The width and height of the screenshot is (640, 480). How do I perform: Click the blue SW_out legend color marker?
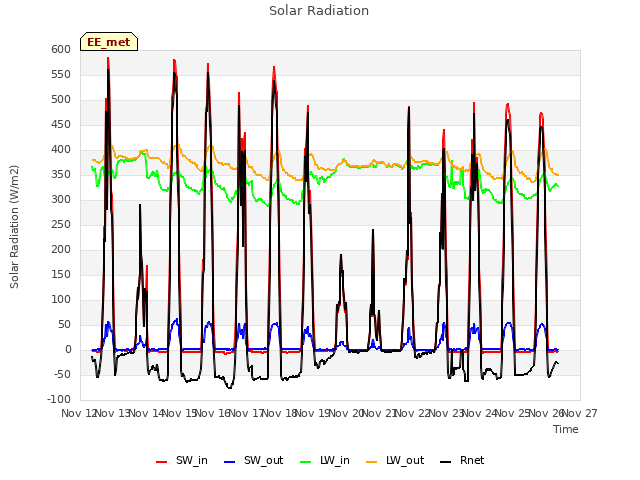(230, 462)
